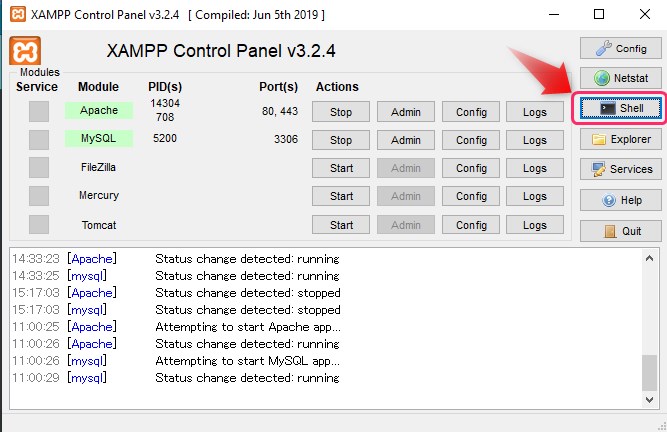The image size is (667, 432).
Task: Stop the Apache module
Action: pyautogui.click(x=341, y=112)
